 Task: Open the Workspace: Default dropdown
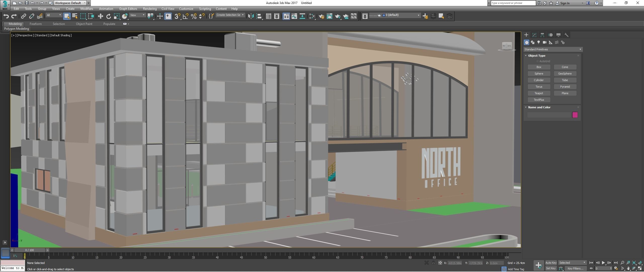(70, 3)
